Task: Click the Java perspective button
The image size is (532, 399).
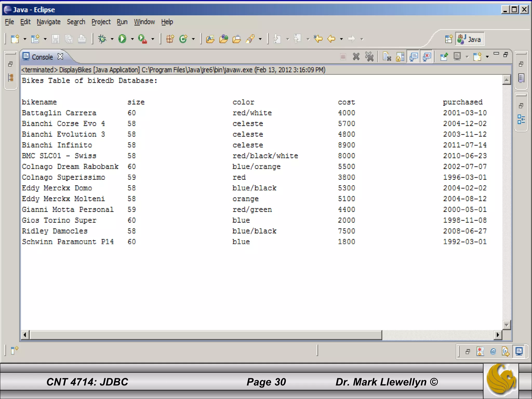Action: tap(470, 39)
